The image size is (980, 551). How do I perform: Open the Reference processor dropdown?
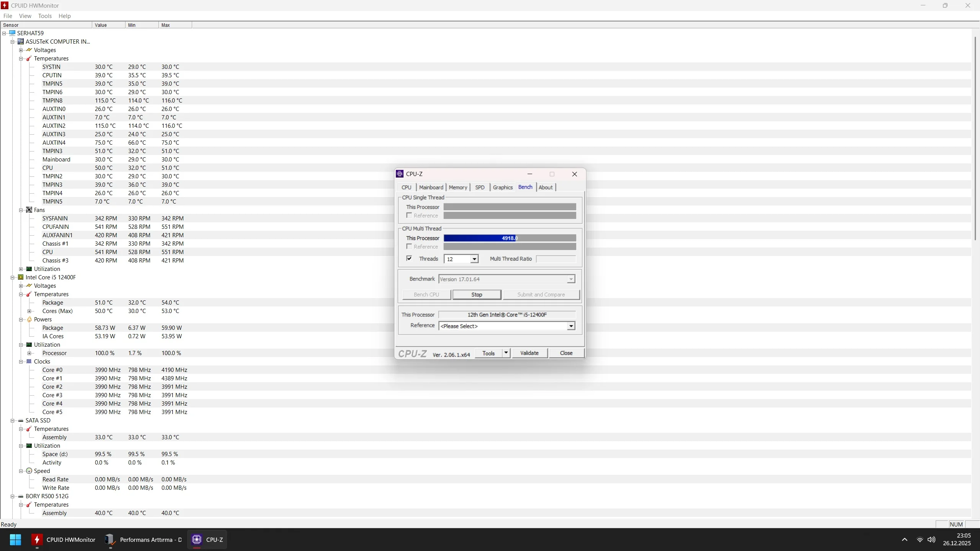(x=571, y=326)
